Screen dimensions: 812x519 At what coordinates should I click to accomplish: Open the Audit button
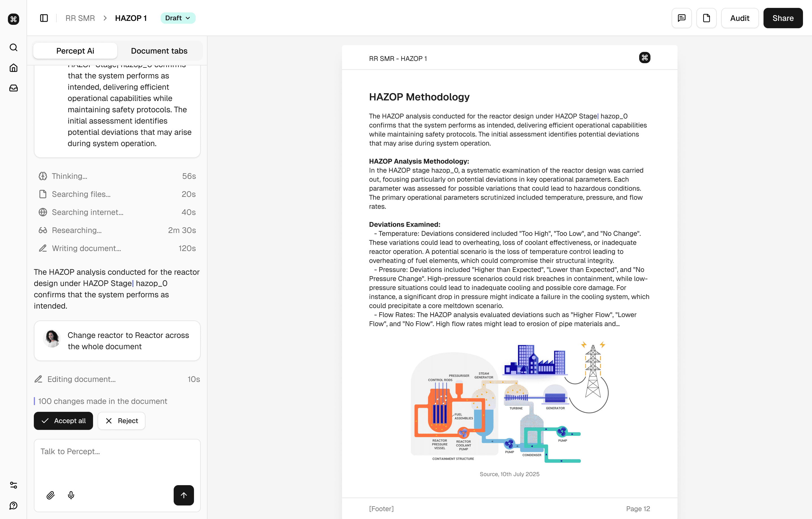click(x=740, y=18)
